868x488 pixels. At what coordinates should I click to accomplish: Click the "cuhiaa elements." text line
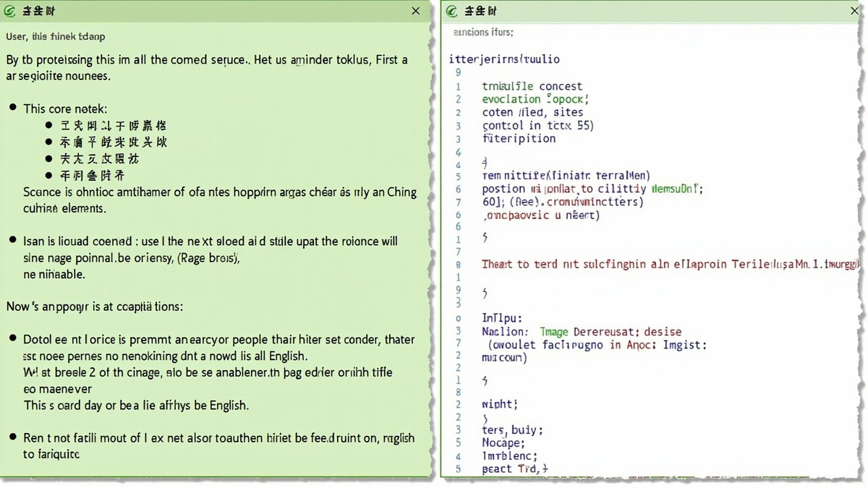(x=64, y=208)
